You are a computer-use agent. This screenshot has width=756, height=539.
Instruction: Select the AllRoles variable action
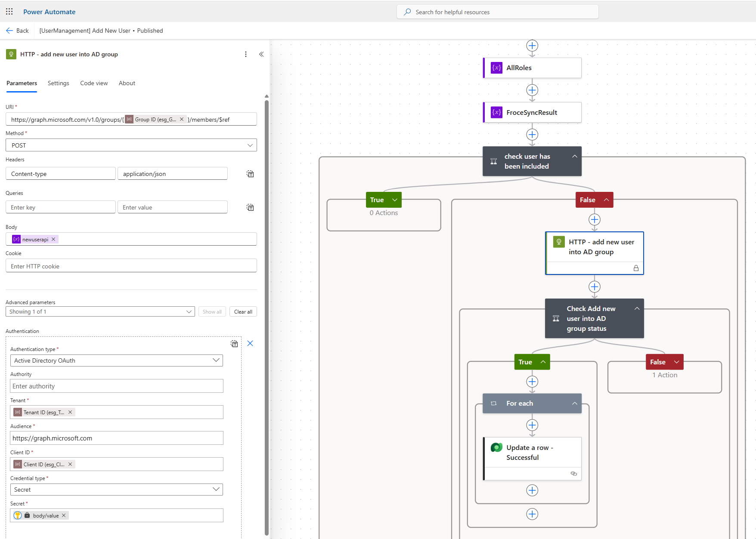coord(532,68)
